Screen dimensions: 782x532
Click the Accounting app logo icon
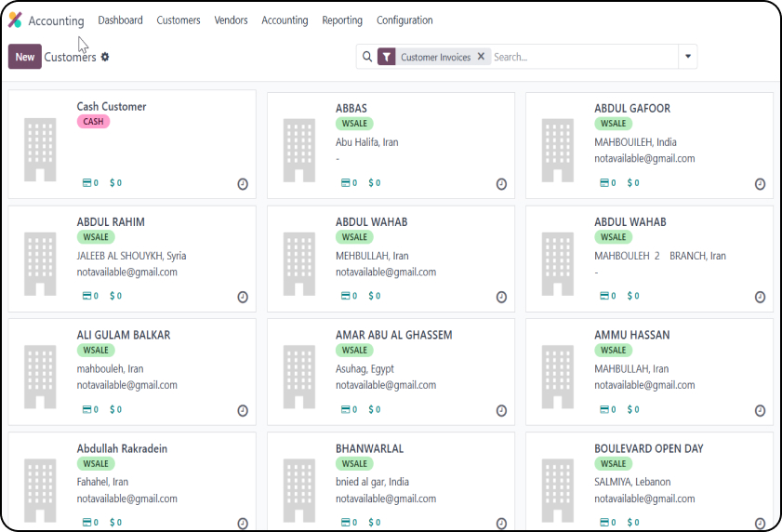coord(15,20)
